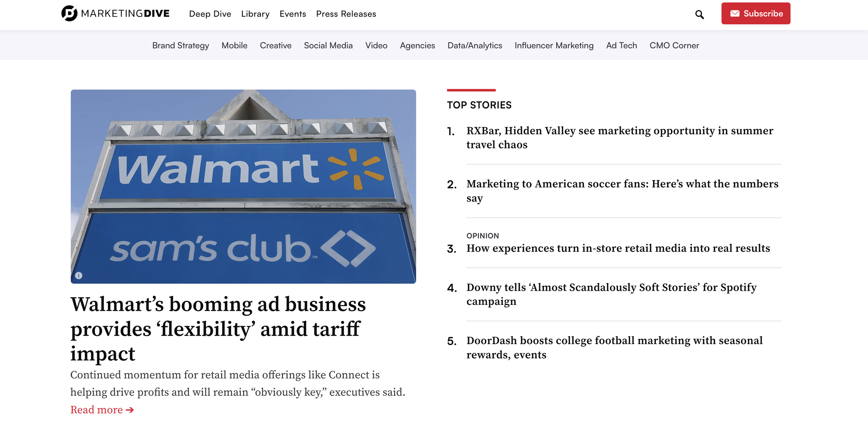Open Press Releases in top navigation

(x=346, y=14)
